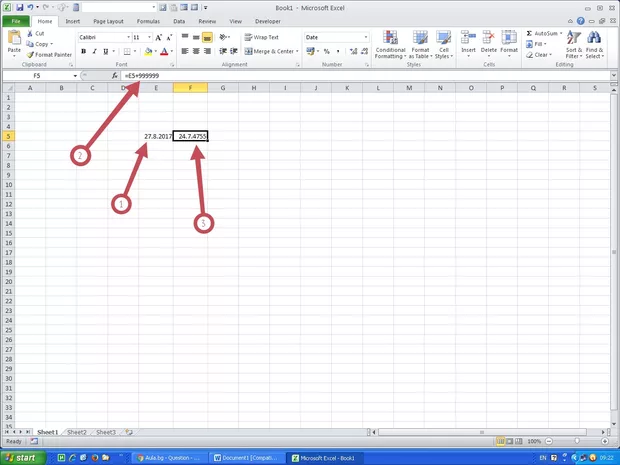
Task: Open the File tab
Action: (16, 21)
